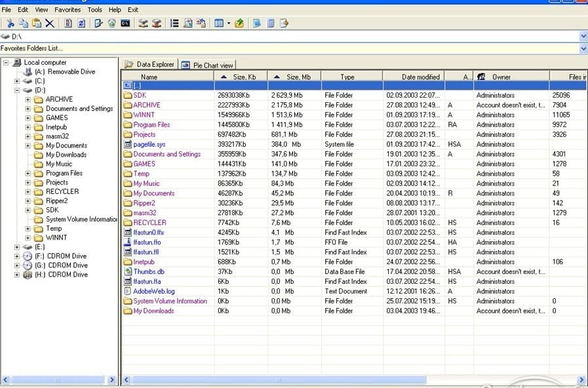Open the Favorites menu
Screen dimensions: 588x388
tap(68, 10)
